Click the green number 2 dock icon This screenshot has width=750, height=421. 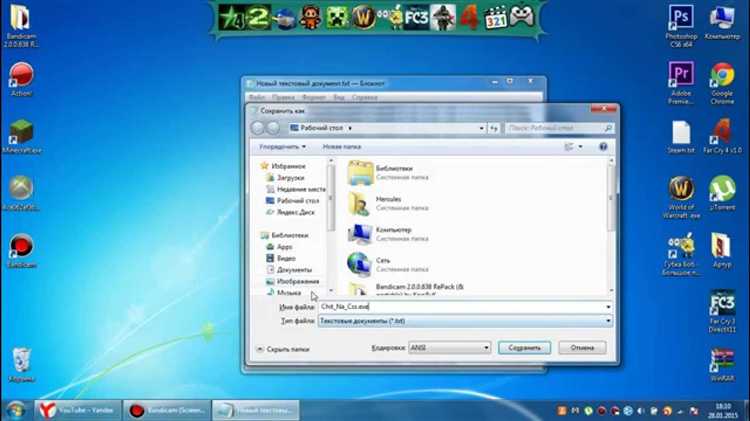coord(258,18)
